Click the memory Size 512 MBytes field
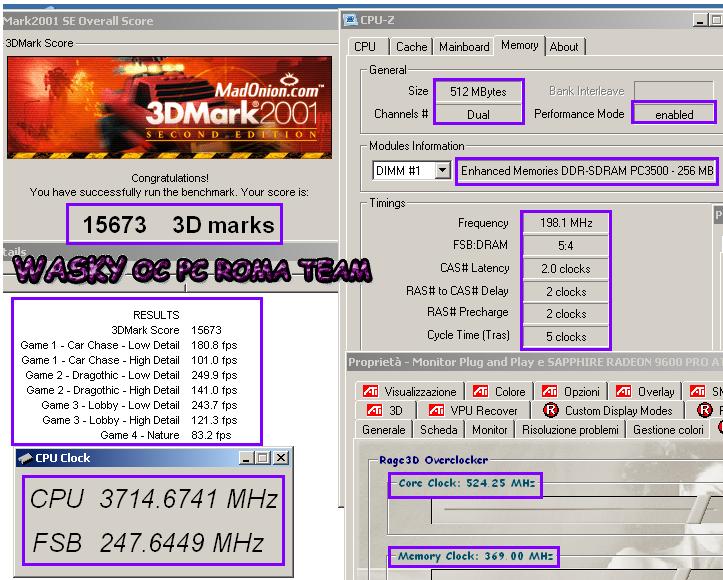The width and height of the screenshot is (723, 580). (478, 92)
